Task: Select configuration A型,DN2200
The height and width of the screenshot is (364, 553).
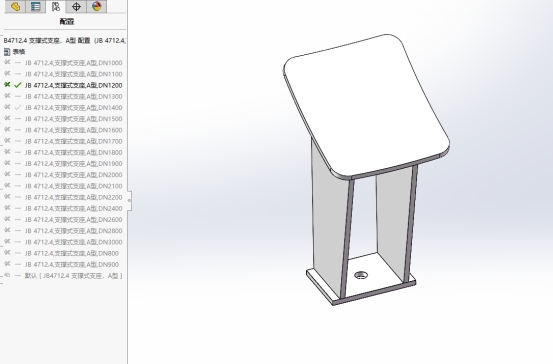Action: pos(74,197)
